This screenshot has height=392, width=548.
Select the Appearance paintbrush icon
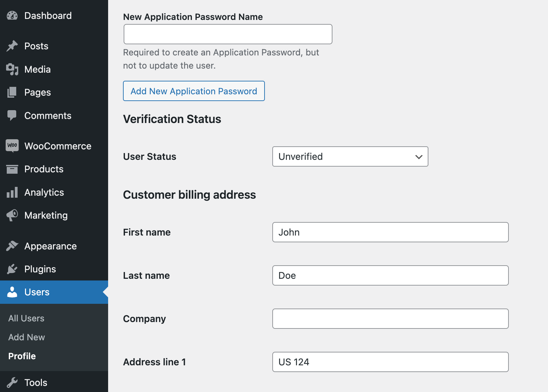[x=12, y=246]
